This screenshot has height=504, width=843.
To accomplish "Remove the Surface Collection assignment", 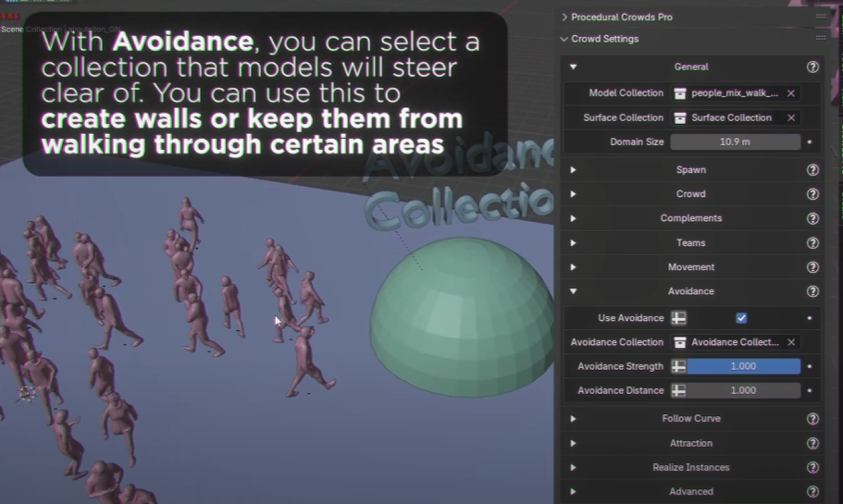I will pyautogui.click(x=791, y=118).
